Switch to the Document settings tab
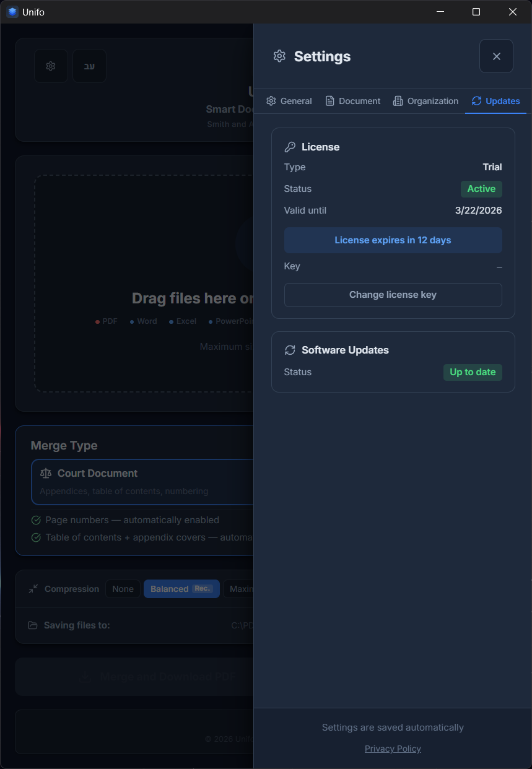 tap(352, 101)
